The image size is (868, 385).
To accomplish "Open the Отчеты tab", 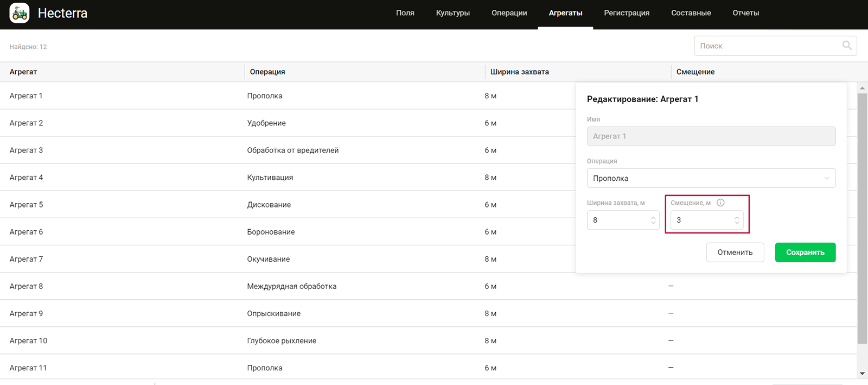I will coord(745,13).
